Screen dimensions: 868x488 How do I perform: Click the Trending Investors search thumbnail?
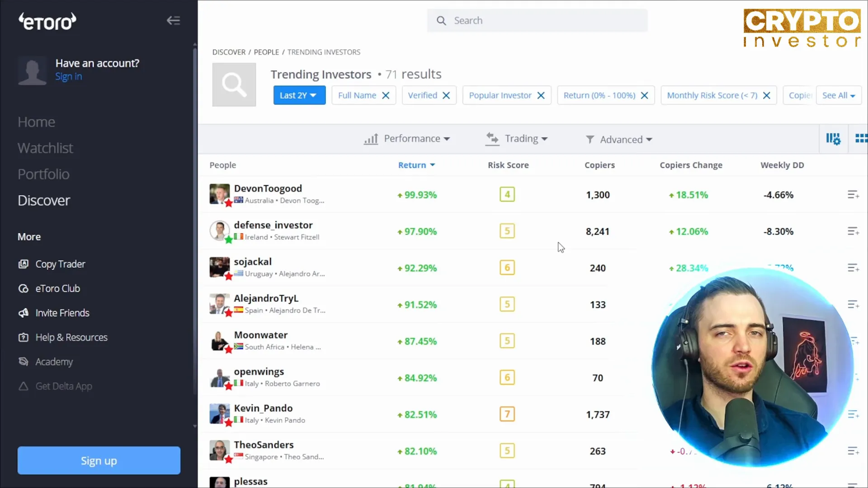pos(234,84)
